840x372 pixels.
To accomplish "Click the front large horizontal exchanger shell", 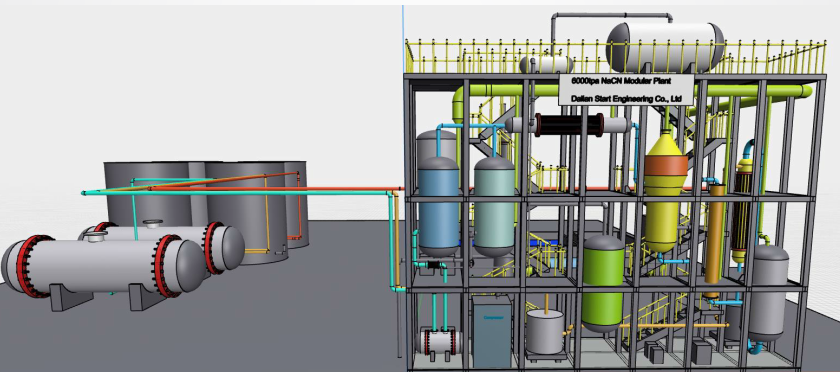I will click(103, 266).
